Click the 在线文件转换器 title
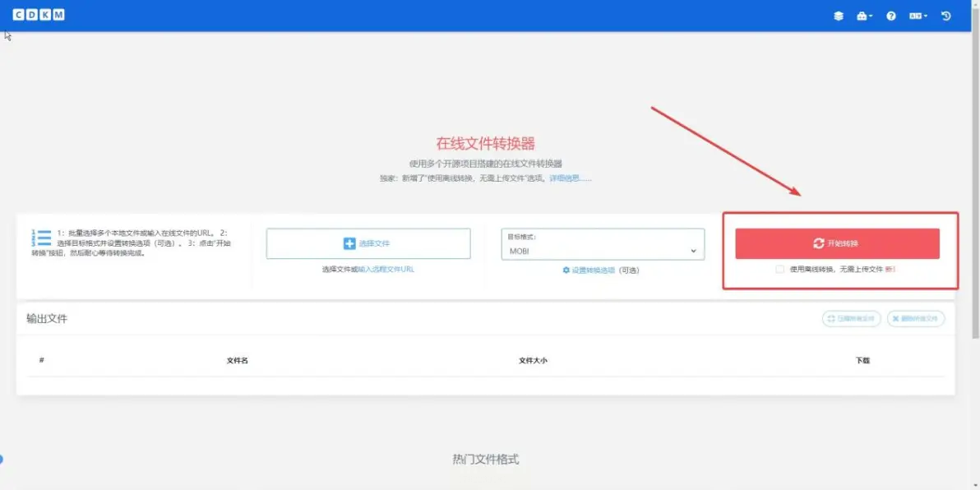980x490 pixels. (486, 144)
